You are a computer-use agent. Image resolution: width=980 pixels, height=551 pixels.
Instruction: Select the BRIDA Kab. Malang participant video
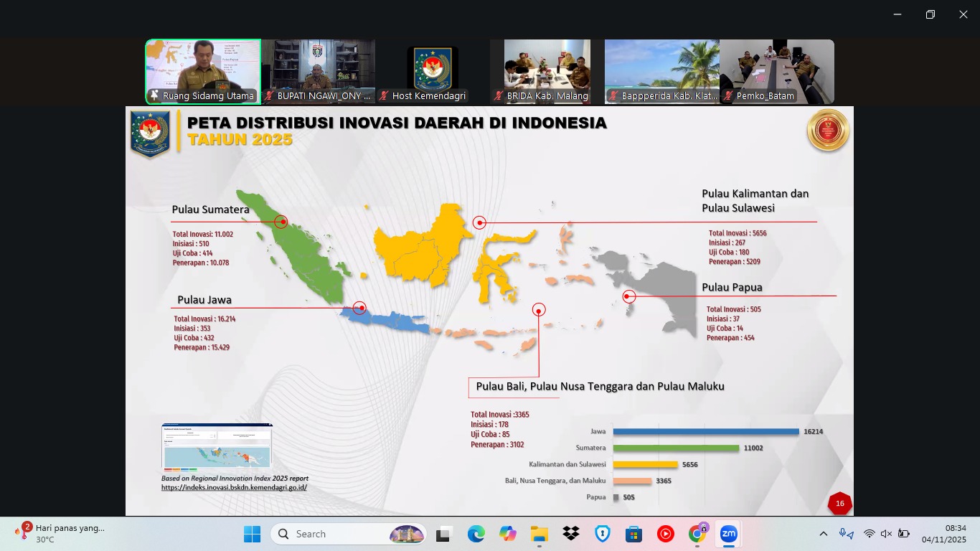click(547, 72)
